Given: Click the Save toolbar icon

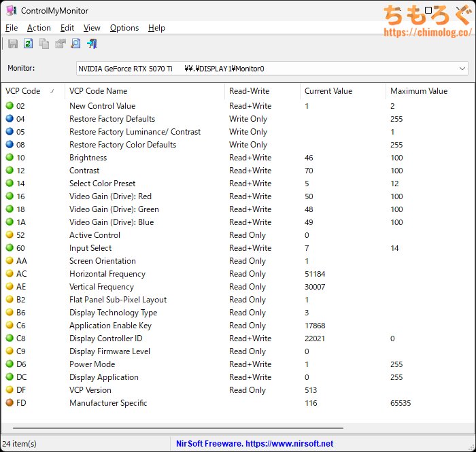Looking at the screenshot, I should tap(13, 44).
